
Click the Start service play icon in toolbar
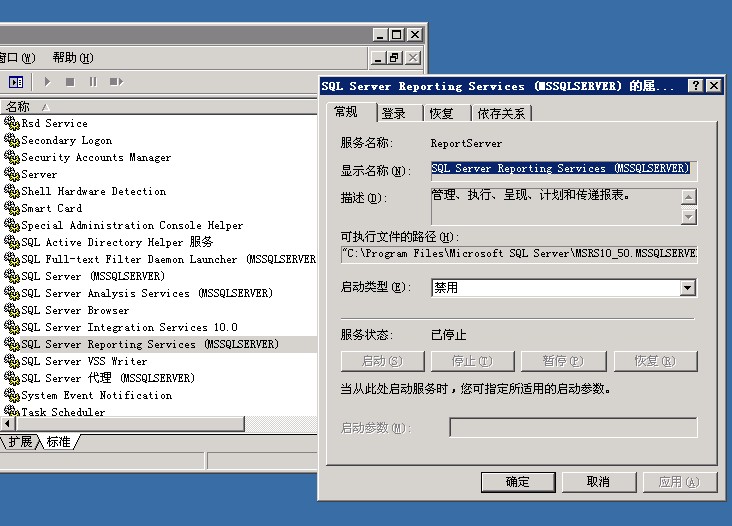(47, 82)
